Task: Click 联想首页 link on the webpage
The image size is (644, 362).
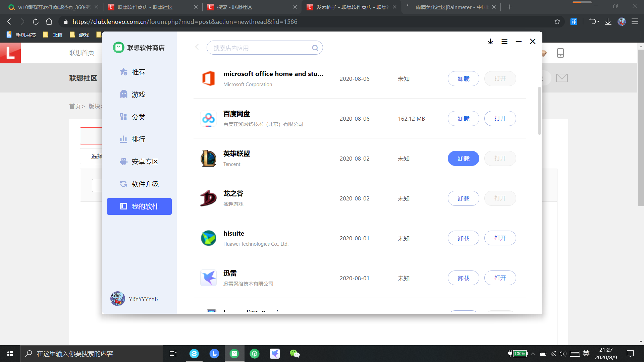Action: [x=82, y=53]
